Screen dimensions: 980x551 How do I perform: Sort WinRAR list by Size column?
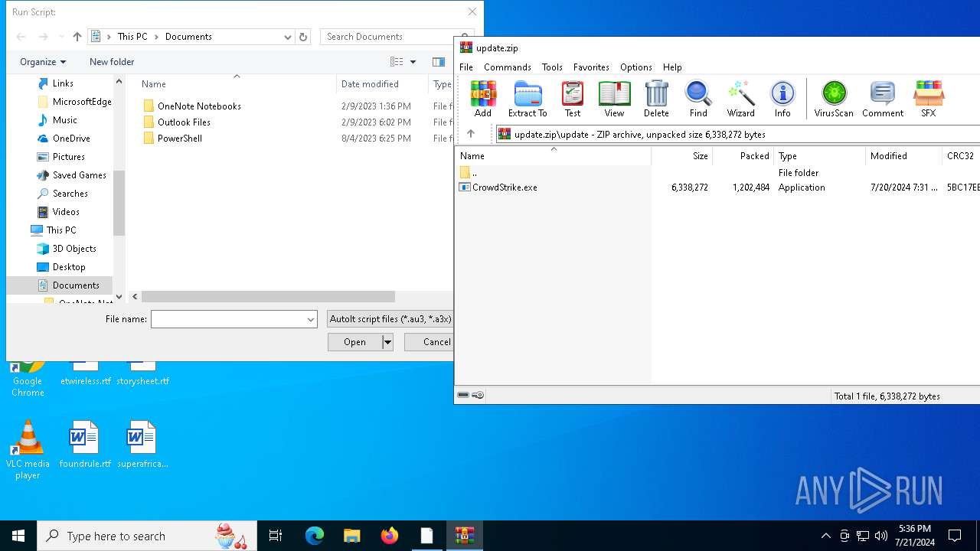(x=682, y=156)
